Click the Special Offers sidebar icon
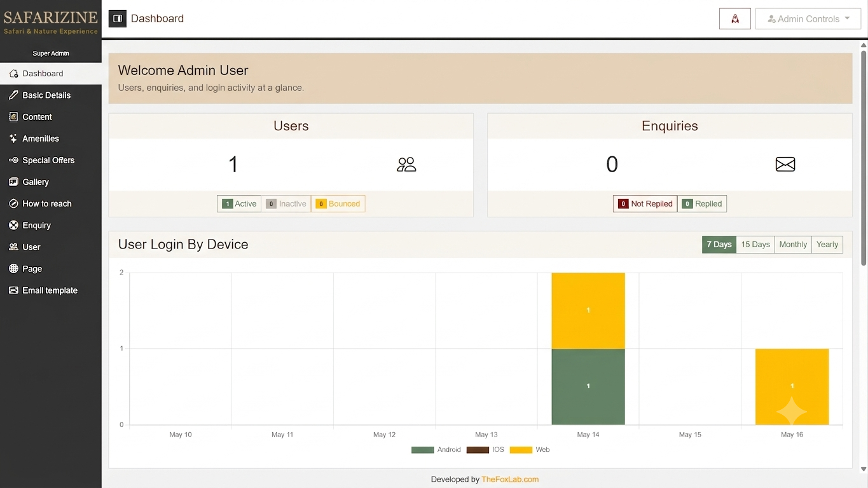The image size is (868, 488). pos(13,160)
